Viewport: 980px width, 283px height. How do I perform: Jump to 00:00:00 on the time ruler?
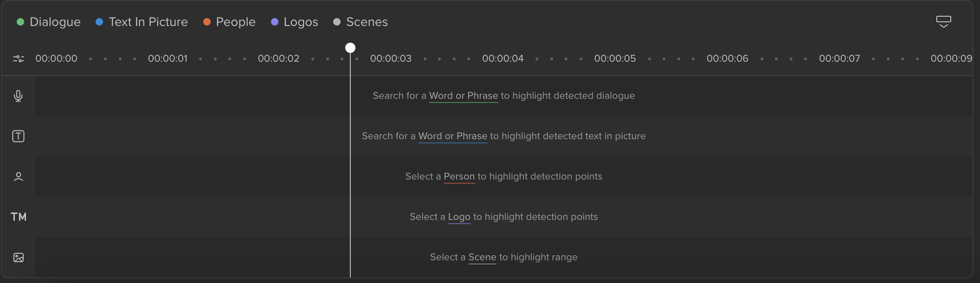point(57,58)
